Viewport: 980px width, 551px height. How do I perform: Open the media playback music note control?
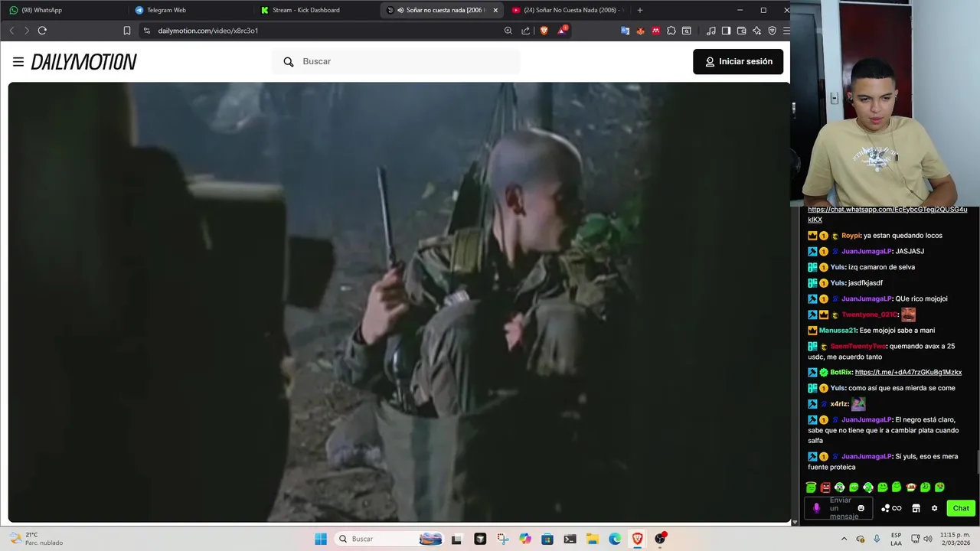711,31
